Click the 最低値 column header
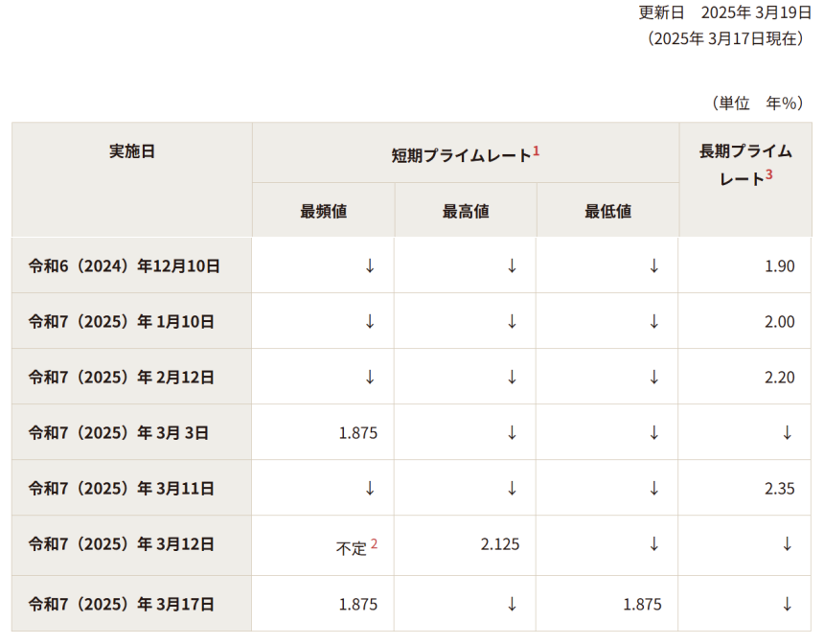 (x=607, y=211)
